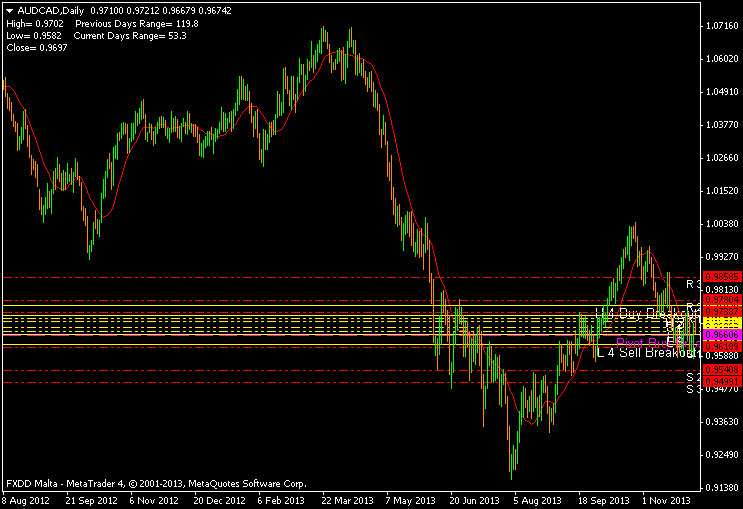
Task: Select the Current Days Range= 53.3 label
Action: [130, 35]
